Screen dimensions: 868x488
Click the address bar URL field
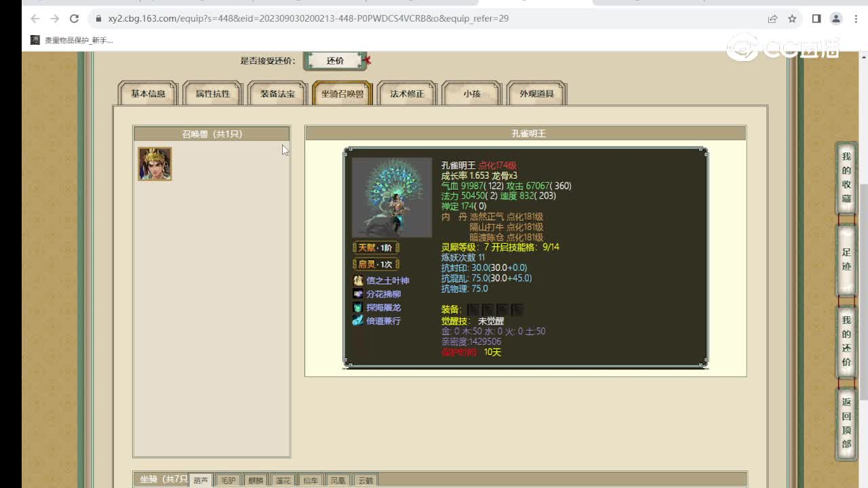point(434,18)
